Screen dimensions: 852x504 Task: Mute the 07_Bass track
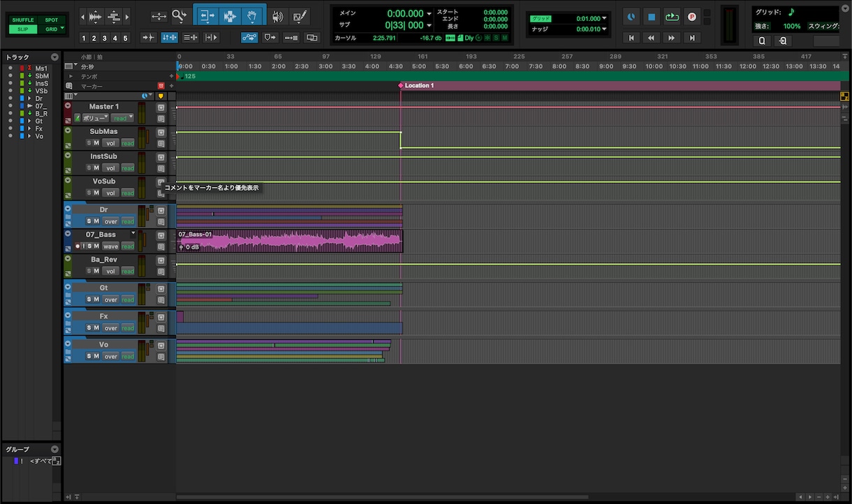96,246
